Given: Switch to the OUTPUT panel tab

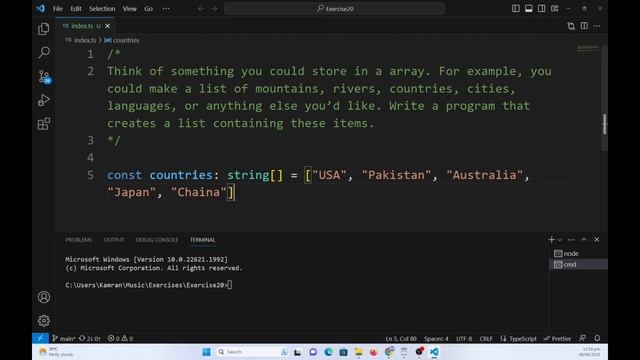Looking at the screenshot, I should pyautogui.click(x=114, y=240).
